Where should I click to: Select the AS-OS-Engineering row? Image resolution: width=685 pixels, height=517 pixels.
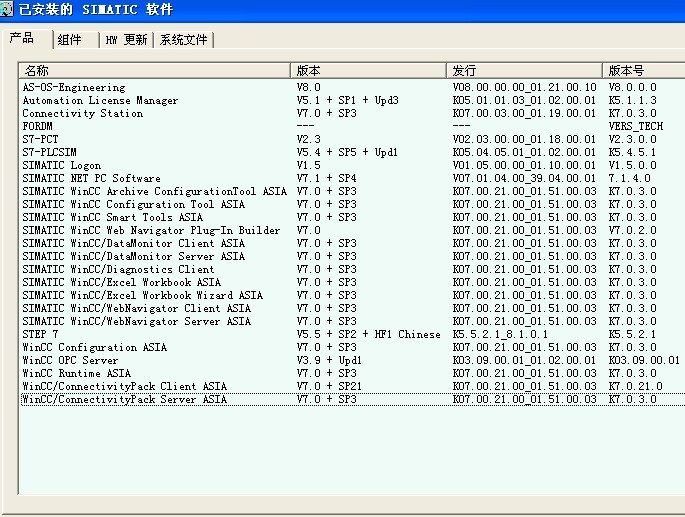coord(74,87)
